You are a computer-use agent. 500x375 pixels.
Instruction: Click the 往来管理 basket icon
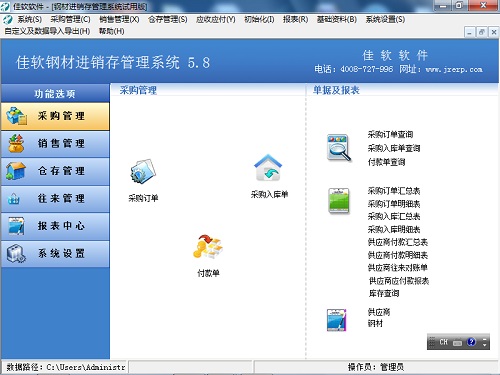[x=14, y=199]
